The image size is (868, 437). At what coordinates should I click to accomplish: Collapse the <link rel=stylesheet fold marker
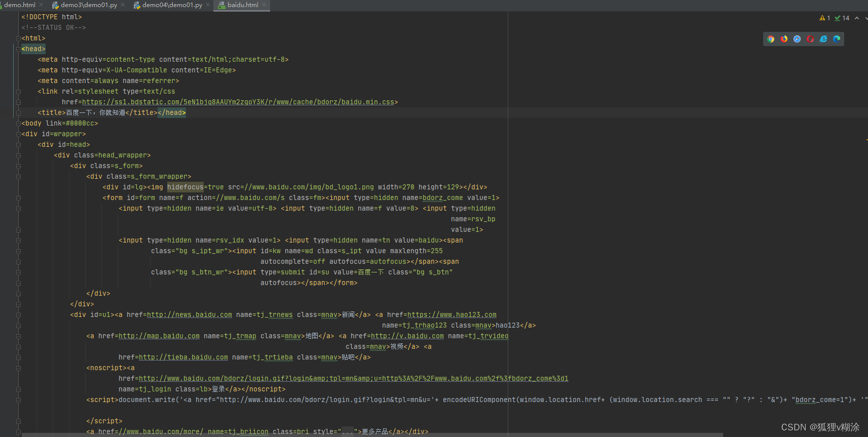pos(18,92)
